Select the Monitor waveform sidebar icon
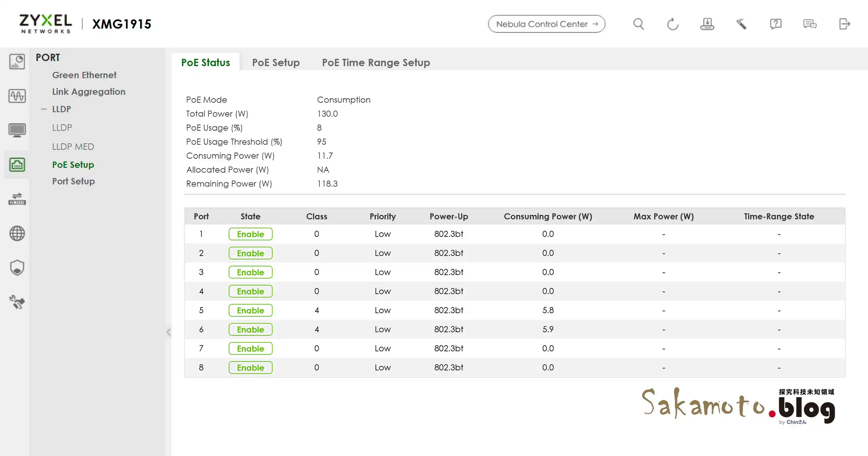This screenshot has height=456, width=868. pos(17,96)
